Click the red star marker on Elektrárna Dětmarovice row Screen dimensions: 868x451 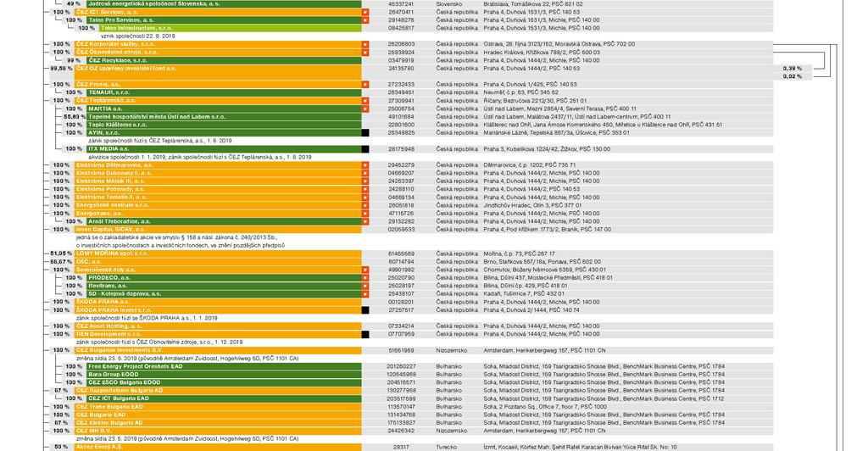coord(364,165)
